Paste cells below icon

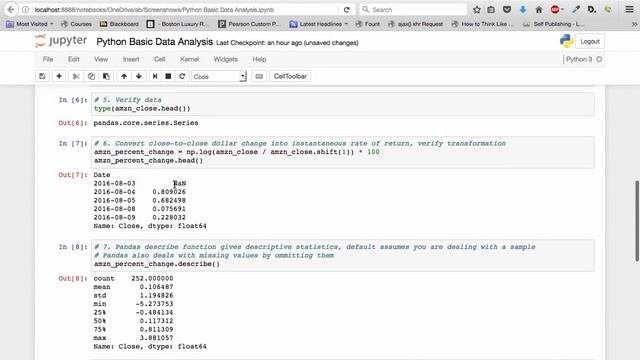coord(106,76)
